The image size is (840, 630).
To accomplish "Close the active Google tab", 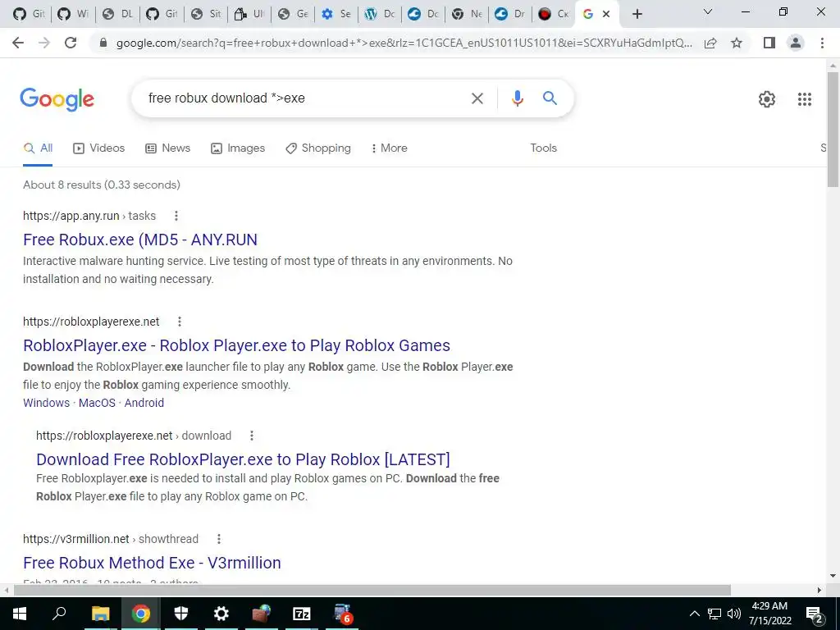I will point(606,14).
